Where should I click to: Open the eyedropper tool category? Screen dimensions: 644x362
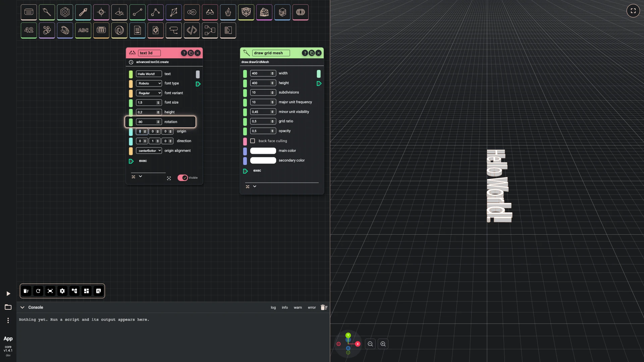click(x=83, y=12)
